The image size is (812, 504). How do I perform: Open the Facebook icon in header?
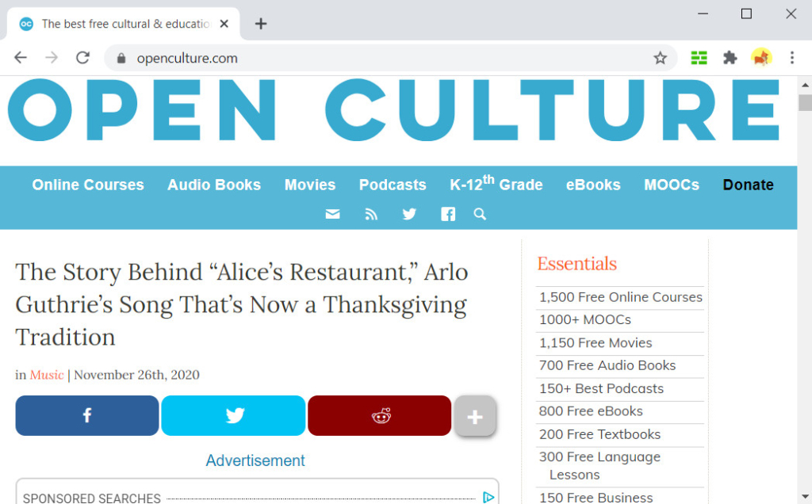click(x=448, y=214)
